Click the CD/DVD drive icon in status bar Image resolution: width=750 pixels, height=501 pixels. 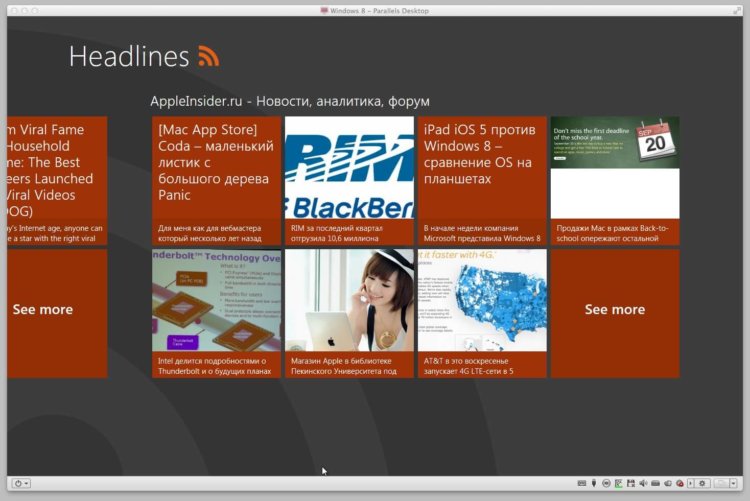[606, 483]
